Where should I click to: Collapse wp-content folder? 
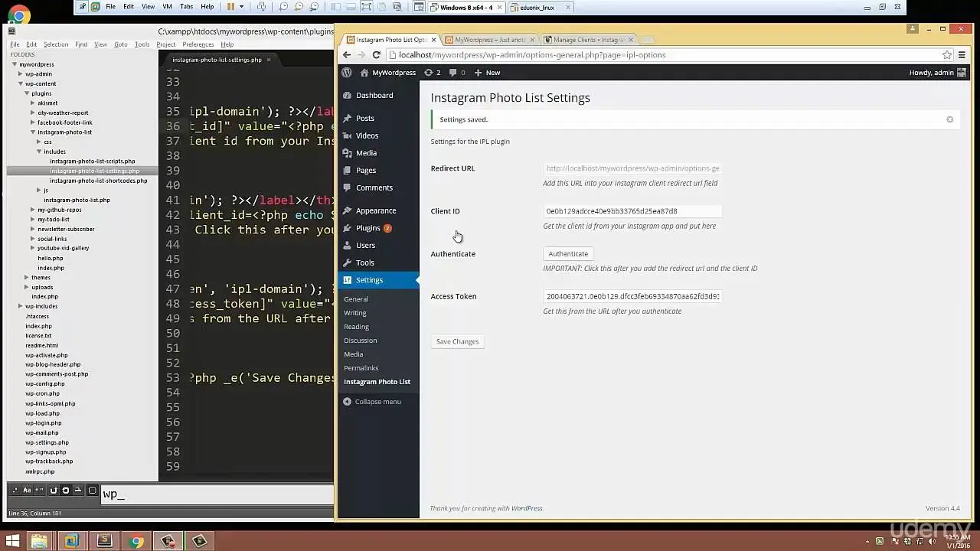coord(21,83)
